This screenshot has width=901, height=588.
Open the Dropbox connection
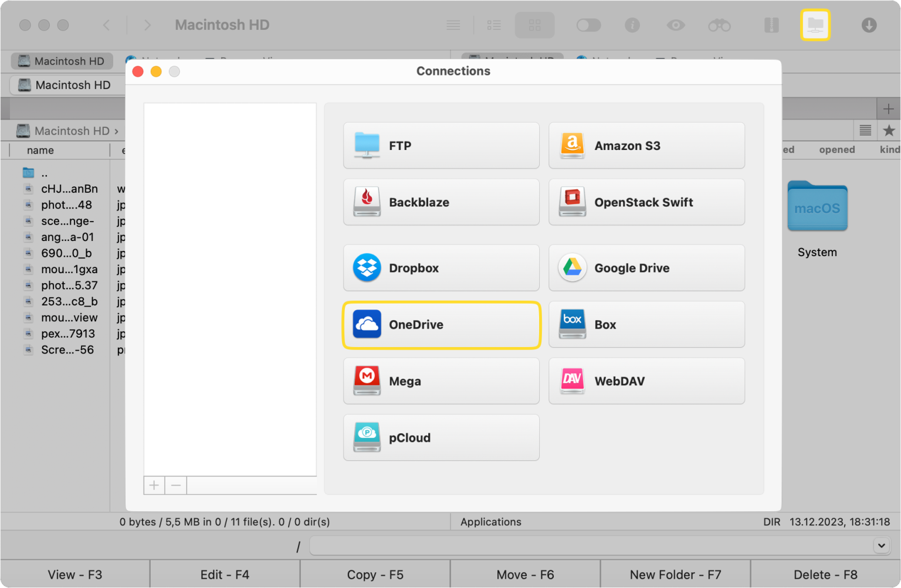pos(441,268)
